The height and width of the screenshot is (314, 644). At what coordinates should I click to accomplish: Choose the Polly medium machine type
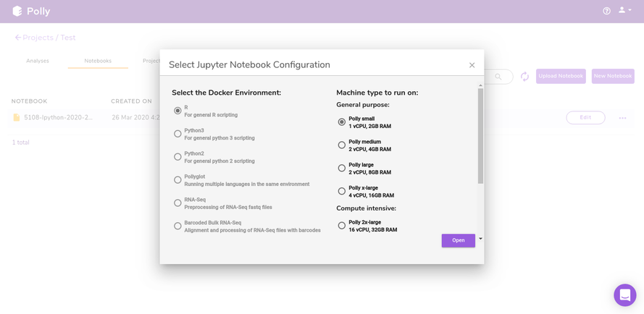[x=341, y=145]
